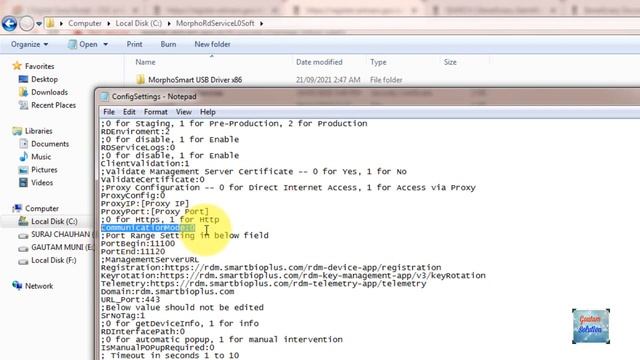This screenshot has height=360, width=640.
Task: Click the Registration URL line in Notepad
Action: [x=271, y=267]
